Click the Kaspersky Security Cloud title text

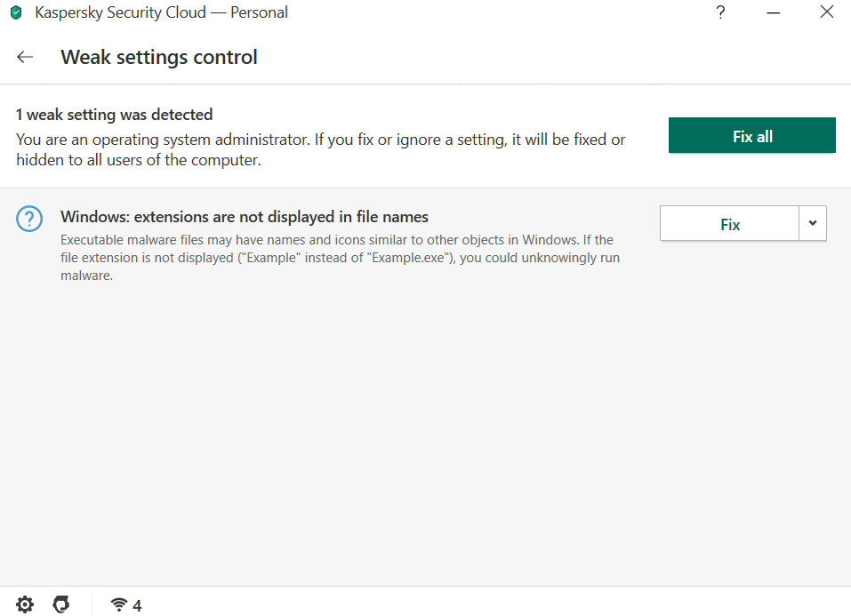click(x=161, y=13)
